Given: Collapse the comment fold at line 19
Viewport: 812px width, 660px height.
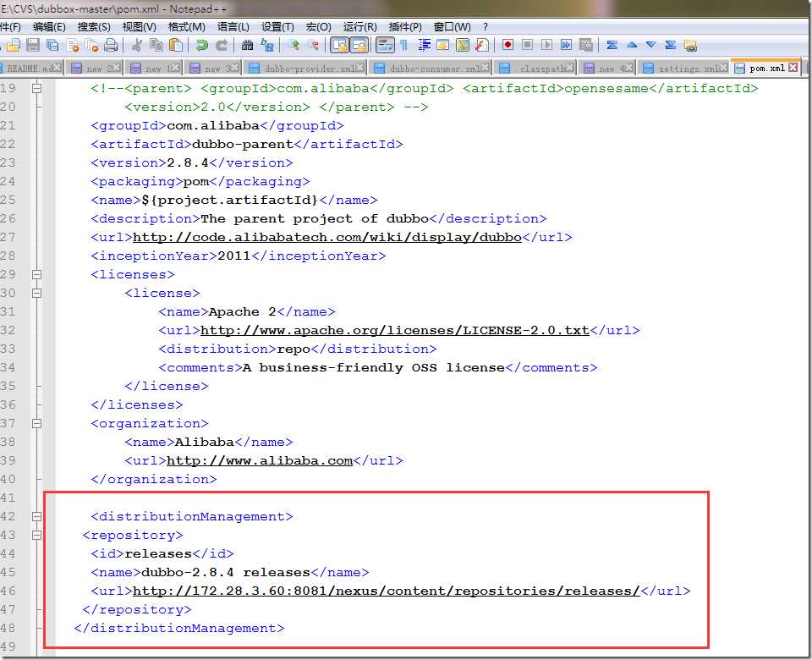Looking at the screenshot, I should tap(36, 89).
